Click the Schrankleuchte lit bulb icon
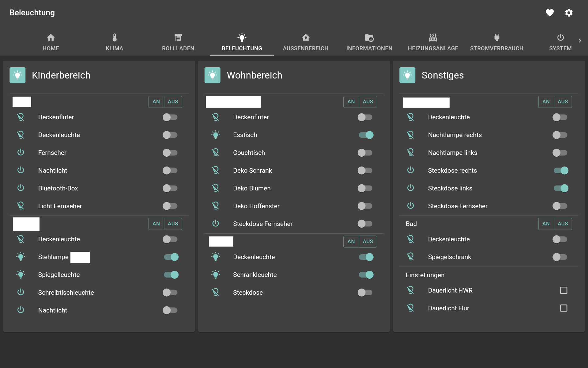This screenshot has height=368, width=588. click(x=216, y=274)
